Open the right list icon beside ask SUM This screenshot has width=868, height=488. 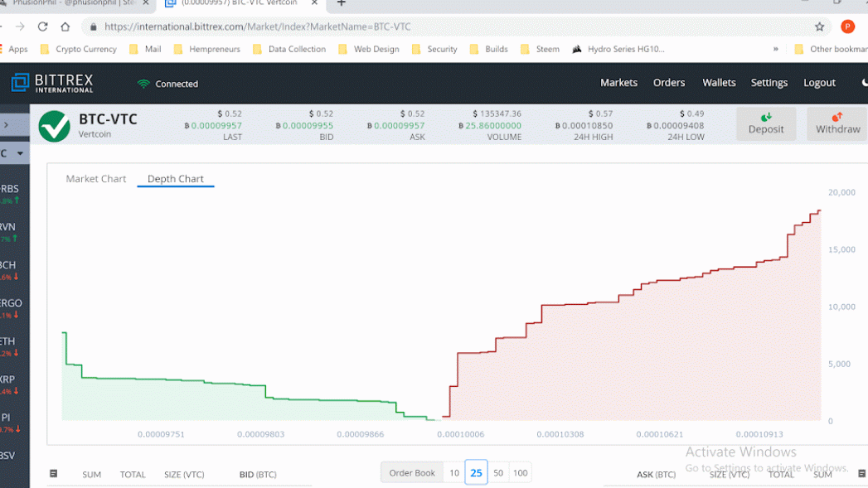tap(862, 474)
